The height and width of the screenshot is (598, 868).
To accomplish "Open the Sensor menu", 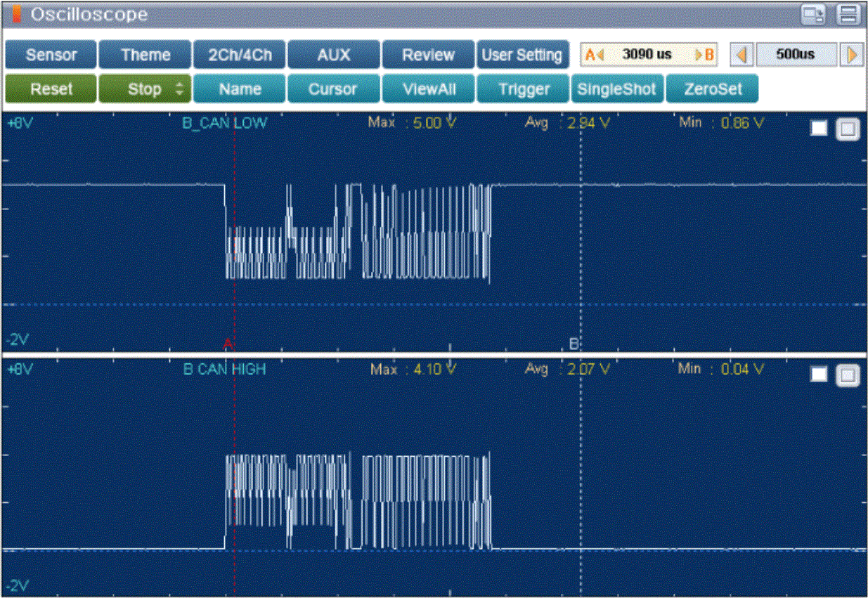I will pyautogui.click(x=51, y=55).
